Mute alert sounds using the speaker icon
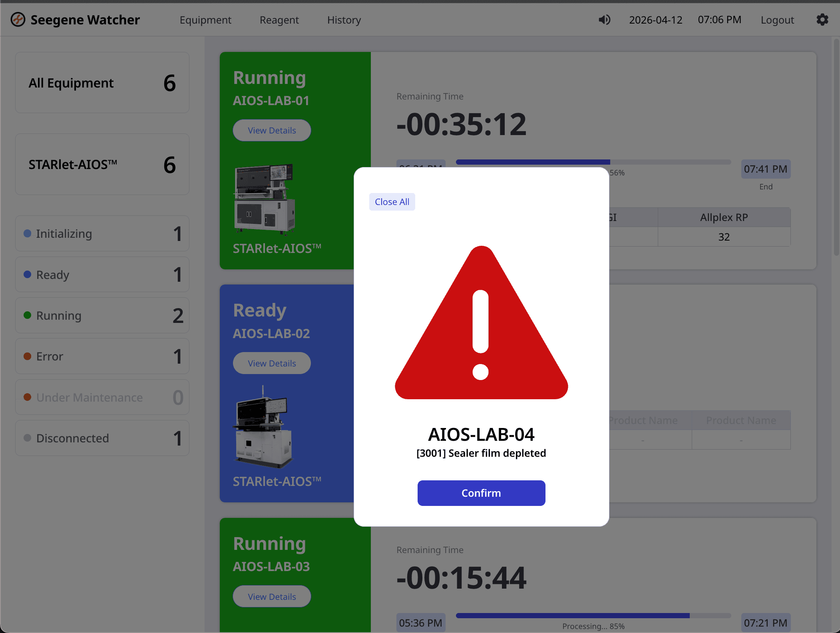The image size is (840, 633). click(605, 19)
